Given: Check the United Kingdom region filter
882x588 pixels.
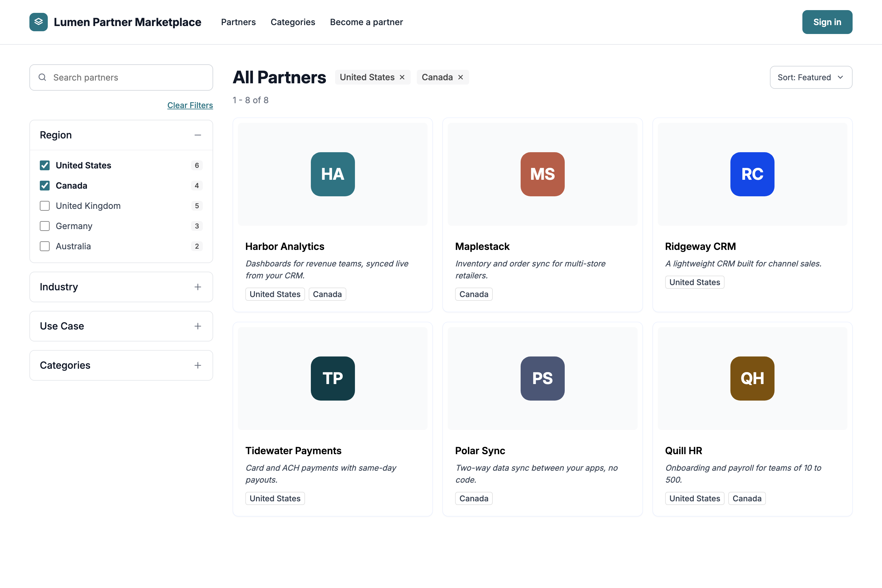Looking at the screenshot, I should (x=45, y=206).
